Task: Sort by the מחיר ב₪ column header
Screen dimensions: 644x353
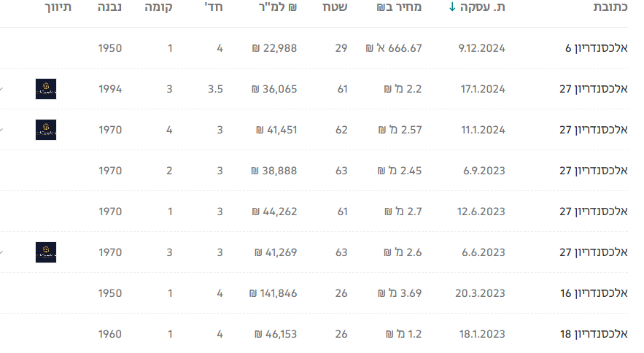Action: 398,8
